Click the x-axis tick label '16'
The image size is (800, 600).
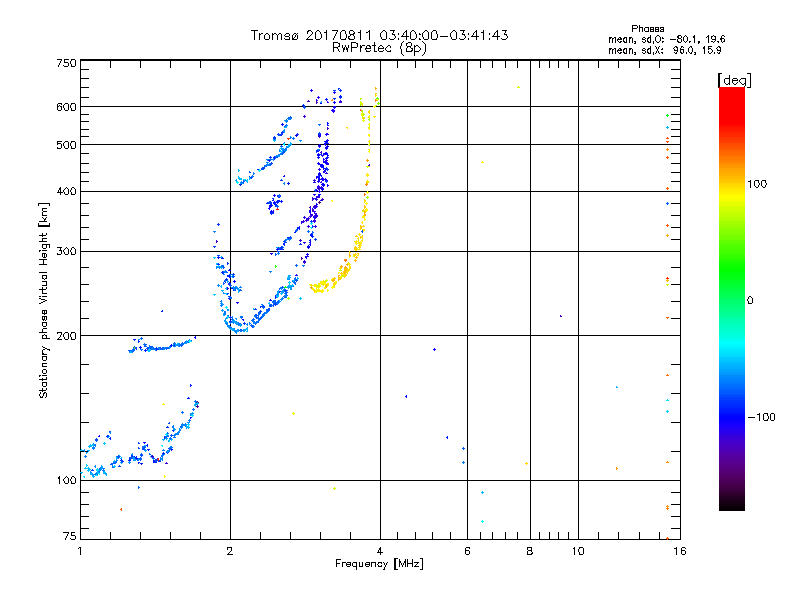(x=680, y=551)
